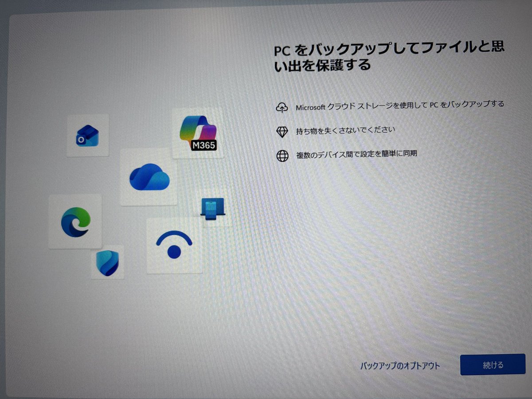The width and height of the screenshot is (532, 399).
Task: Click the diamond icon beside 持ち物を失くさないでください
Action: click(x=282, y=131)
